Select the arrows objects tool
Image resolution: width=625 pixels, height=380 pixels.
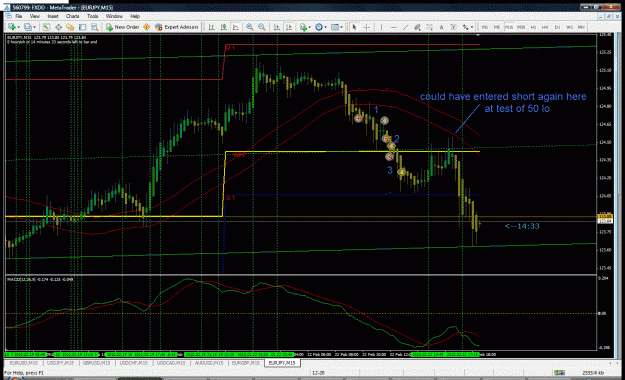tap(465, 27)
